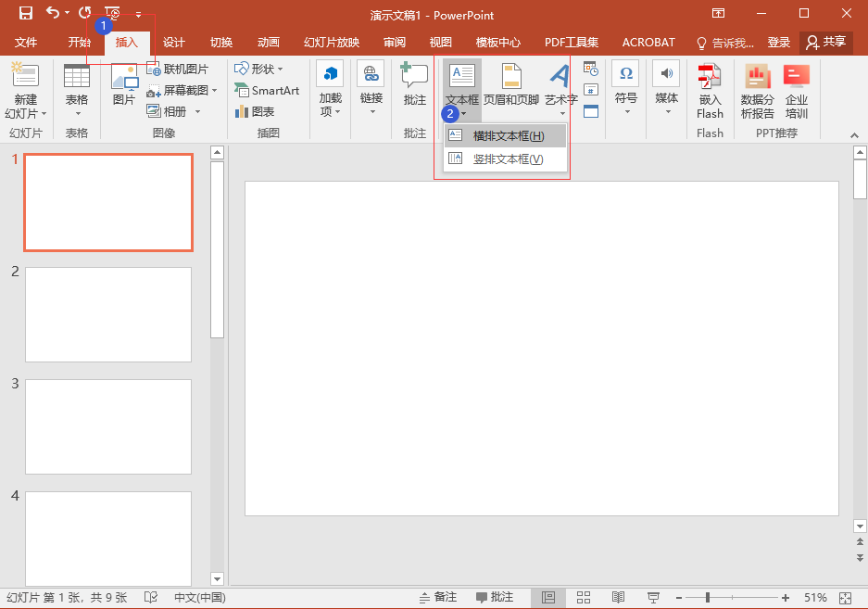Switch to the Design (设计) tab

point(174,42)
